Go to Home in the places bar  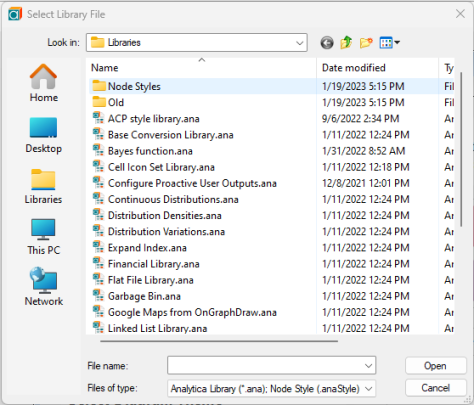pos(44,83)
